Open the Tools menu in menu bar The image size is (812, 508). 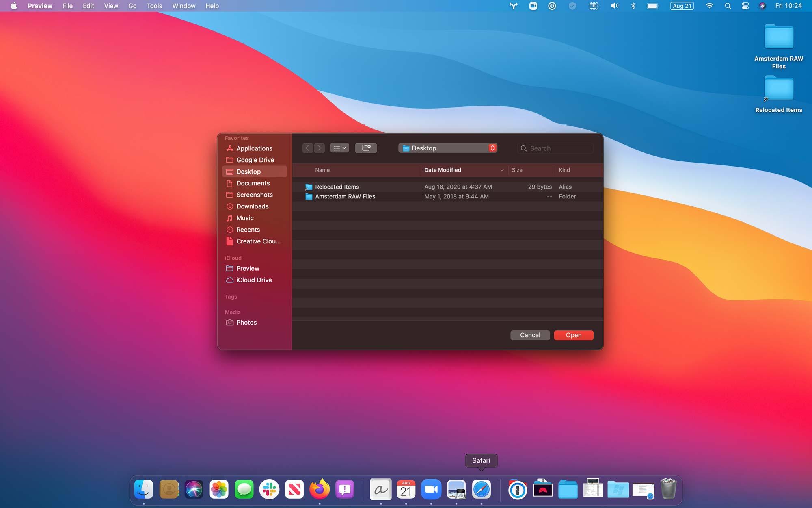click(154, 6)
